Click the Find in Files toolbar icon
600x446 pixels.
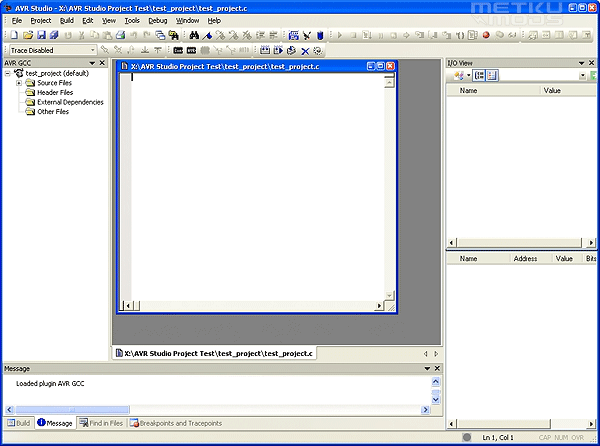[x=174, y=35]
